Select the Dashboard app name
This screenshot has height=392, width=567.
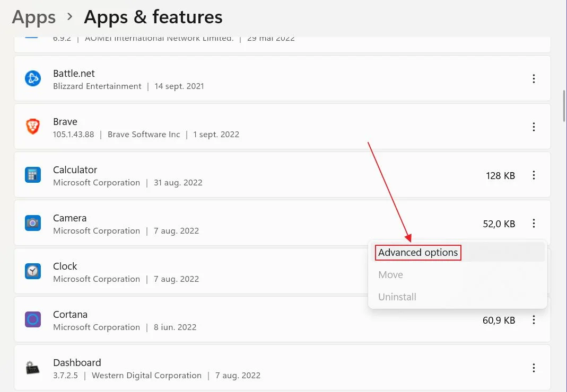(x=77, y=363)
